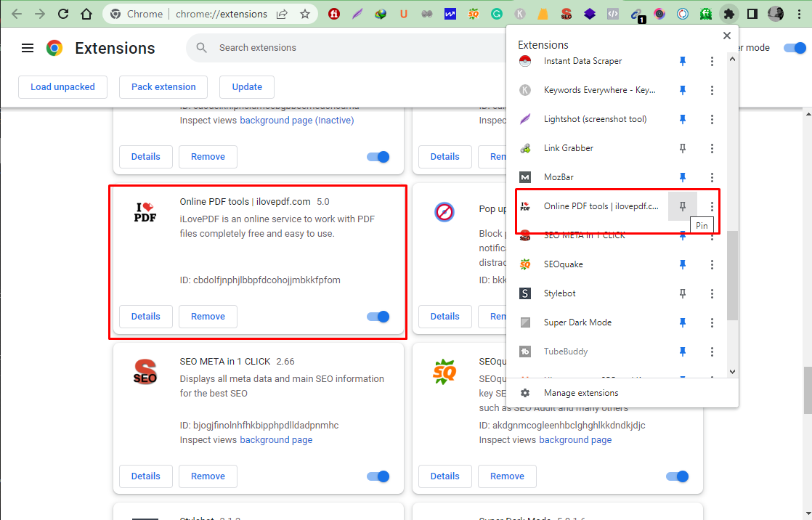Screen dimensions: 812x520
Task: Bookmark this tab with the star icon
Action: click(x=305, y=14)
